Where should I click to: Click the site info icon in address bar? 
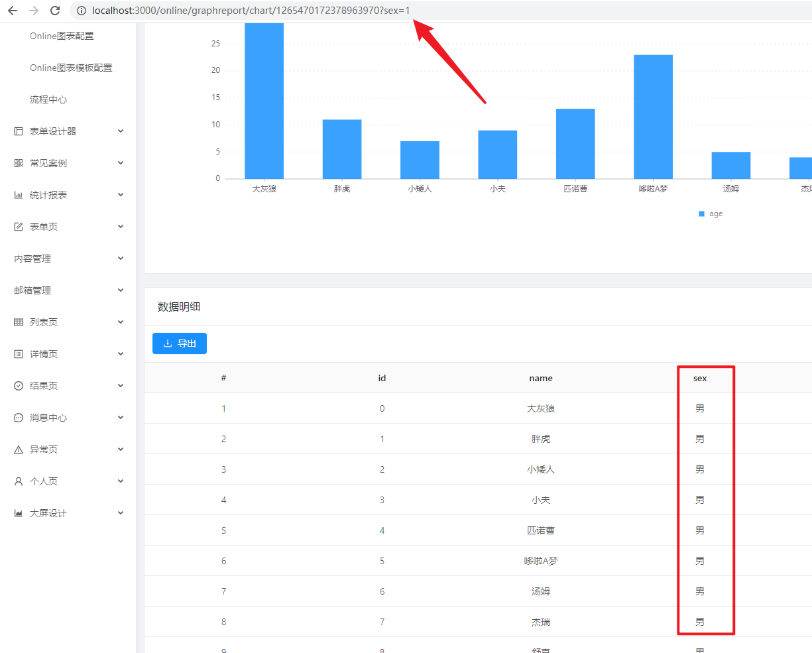click(x=81, y=11)
